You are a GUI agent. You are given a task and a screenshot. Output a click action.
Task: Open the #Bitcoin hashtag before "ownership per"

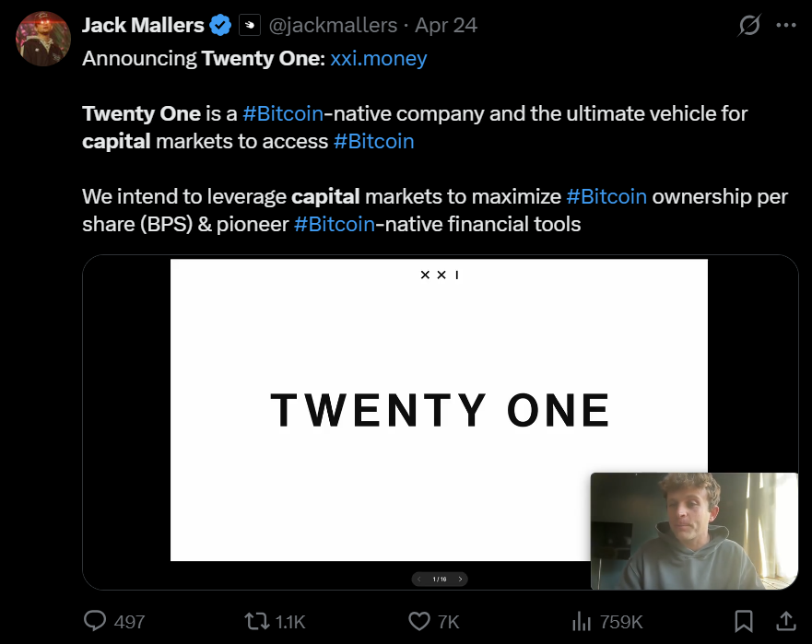[606, 197]
